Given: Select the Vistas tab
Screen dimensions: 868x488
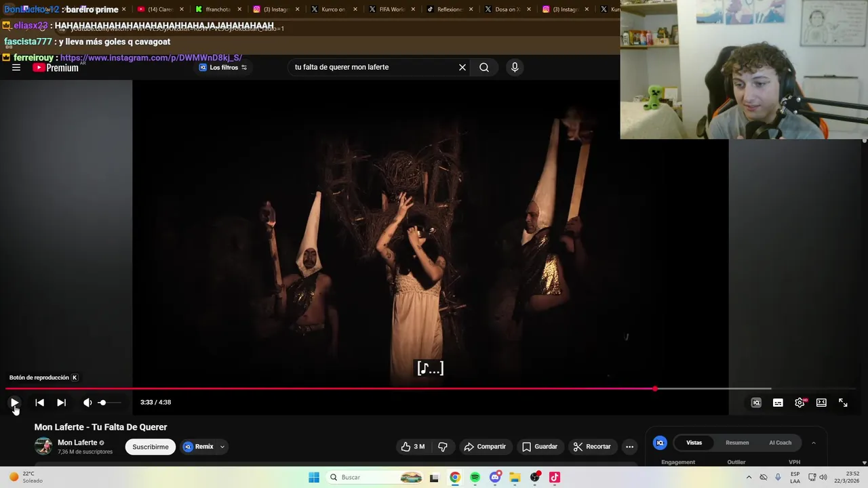Looking at the screenshot, I should pyautogui.click(x=694, y=443).
